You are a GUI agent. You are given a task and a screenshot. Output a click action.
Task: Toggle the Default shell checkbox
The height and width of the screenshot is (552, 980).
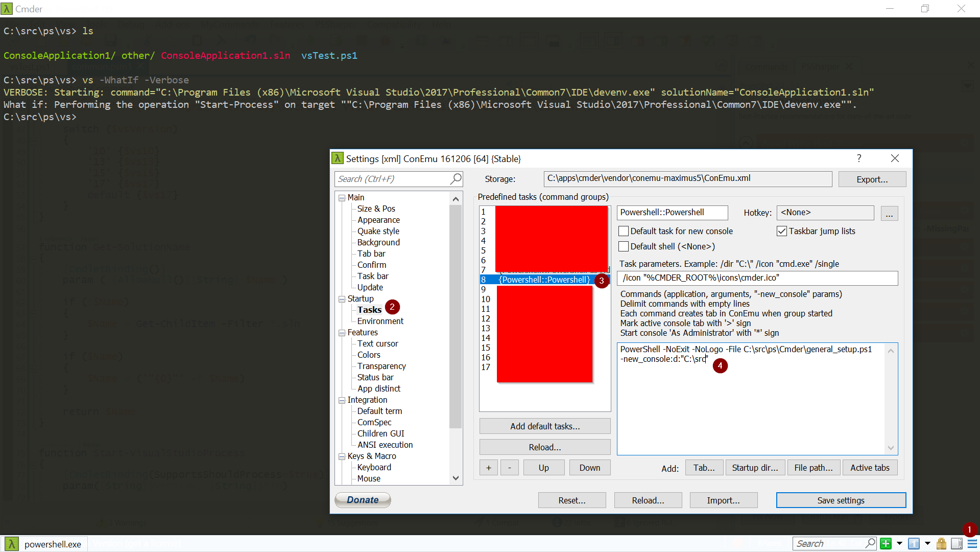click(x=624, y=246)
